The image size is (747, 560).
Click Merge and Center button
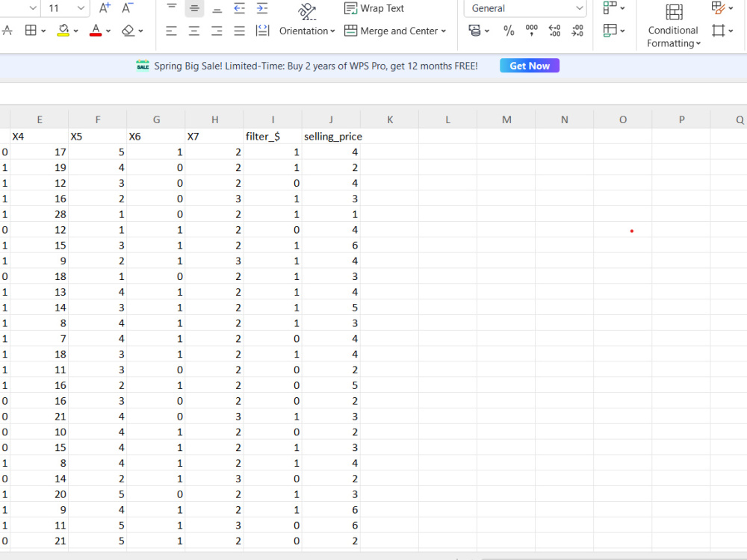[x=391, y=31]
